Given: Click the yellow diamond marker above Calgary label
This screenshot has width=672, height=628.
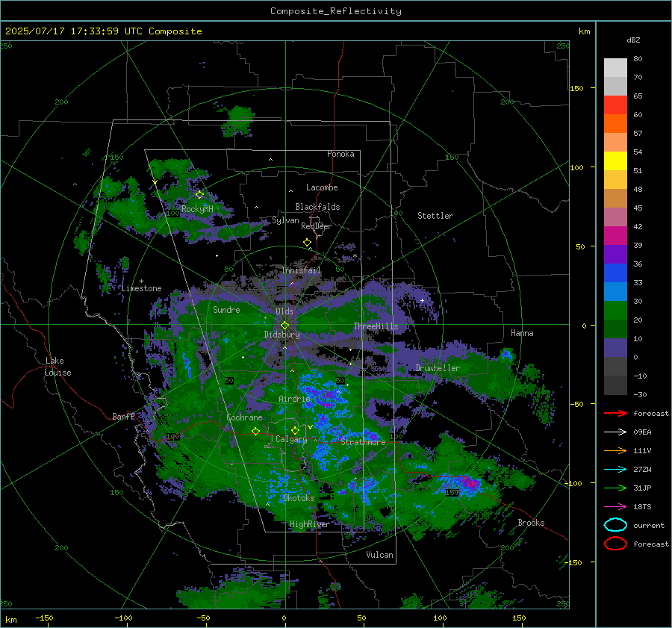Looking at the screenshot, I should click(x=295, y=430).
